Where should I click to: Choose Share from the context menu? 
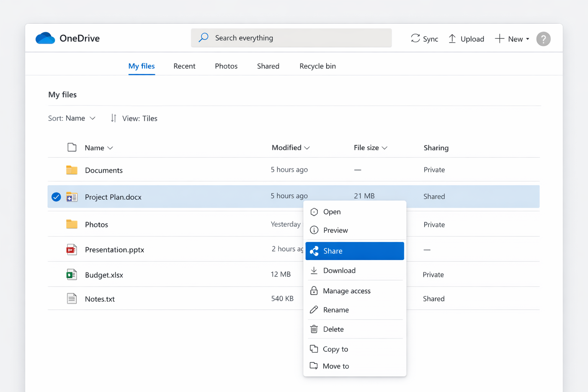[354, 251]
